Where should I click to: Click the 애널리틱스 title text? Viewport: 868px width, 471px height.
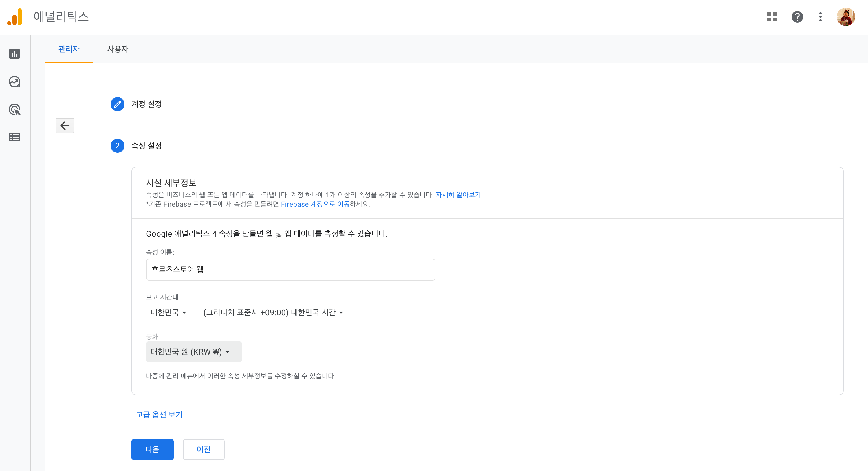coord(61,16)
